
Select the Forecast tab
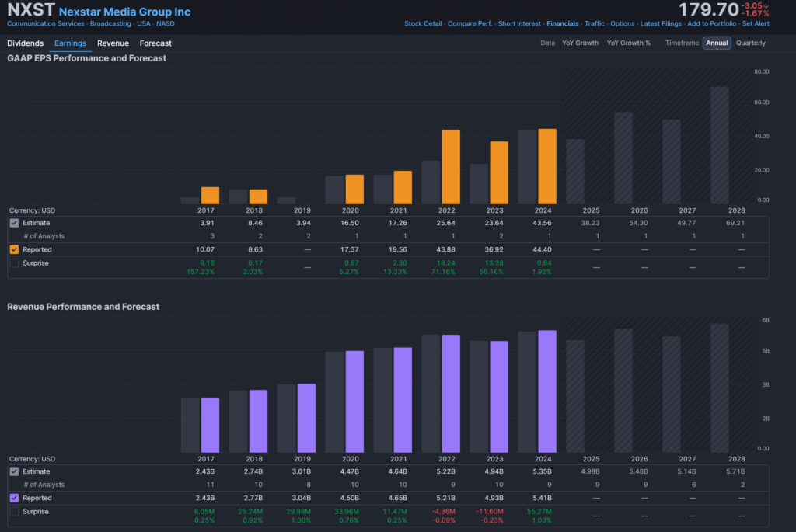(x=155, y=43)
